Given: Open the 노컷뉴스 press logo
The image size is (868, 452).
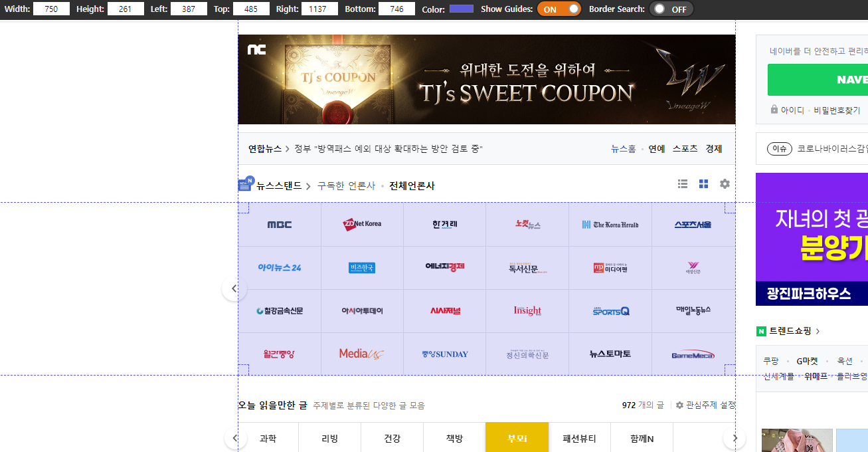Looking at the screenshot, I should tap(527, 225).
